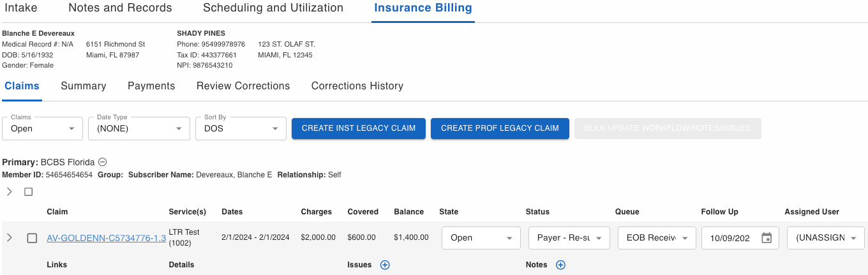Open the Assigned User dropdown
Image resolution: width=868 pixels, height=275 pixels.
point(825,238)
